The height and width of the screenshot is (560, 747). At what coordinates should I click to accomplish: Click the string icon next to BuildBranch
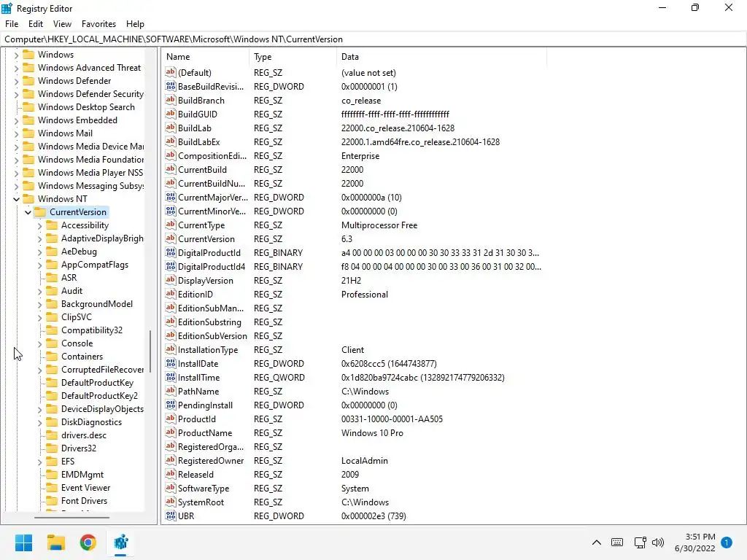(171, 100)
